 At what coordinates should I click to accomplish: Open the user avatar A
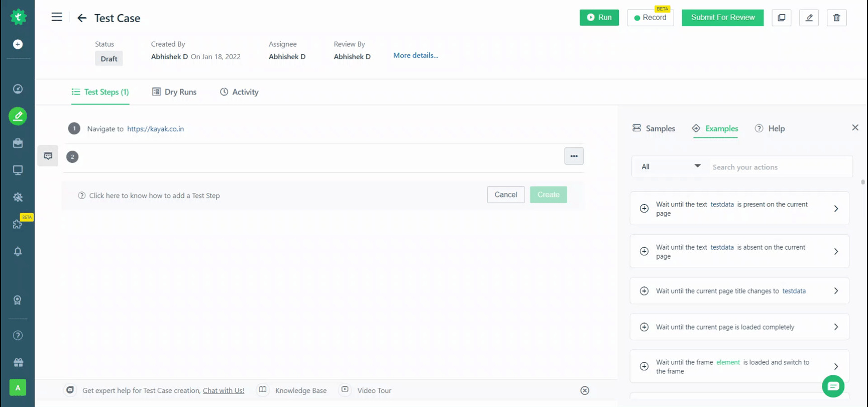[x=18, y=387]
